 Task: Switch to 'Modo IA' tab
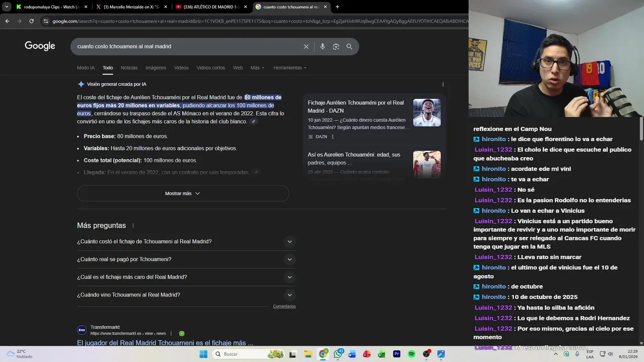click(x=86, y=68)
